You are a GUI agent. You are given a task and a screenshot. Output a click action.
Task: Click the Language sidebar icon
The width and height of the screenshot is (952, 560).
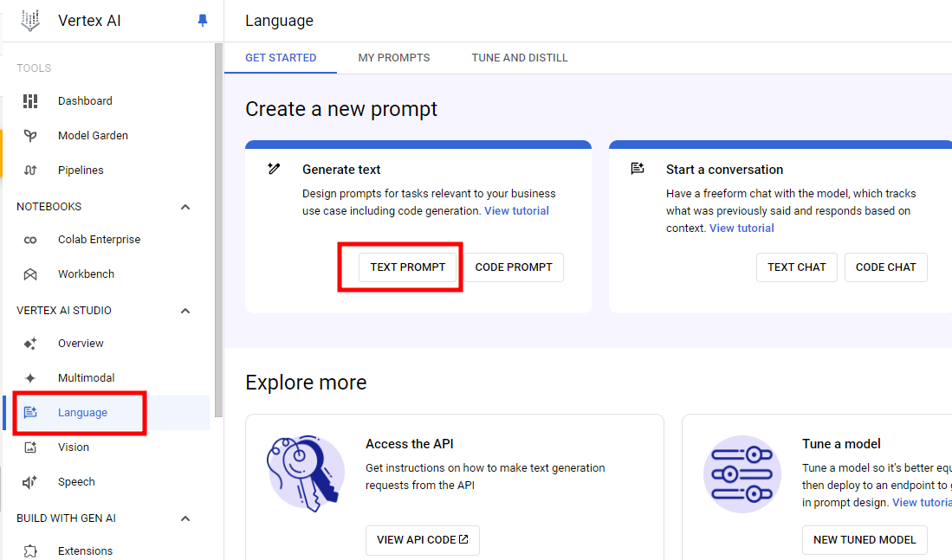coord(30,413)
